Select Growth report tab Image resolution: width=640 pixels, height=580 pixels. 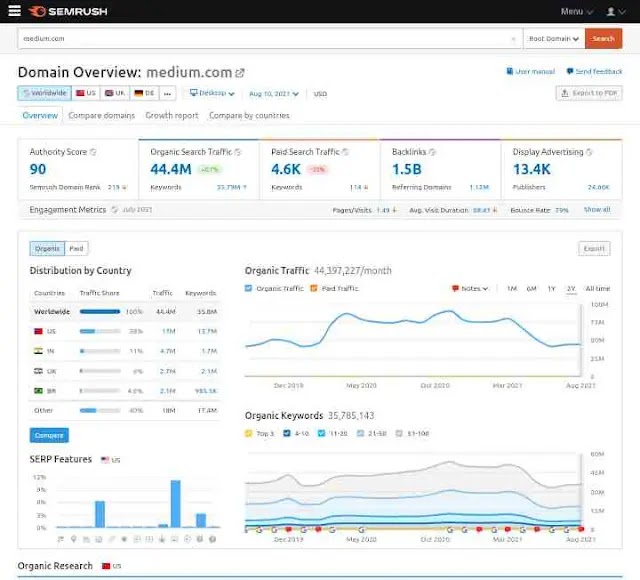(x=172, y=116)
